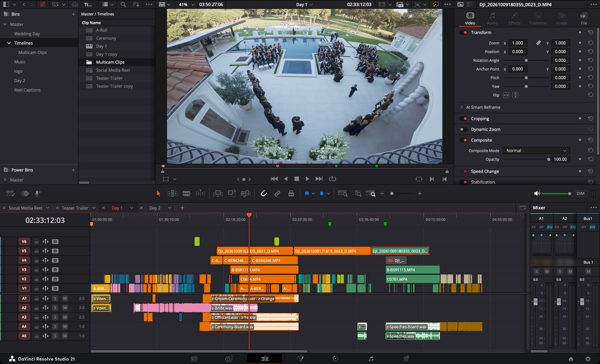Toggle timeline Snapping magnet icon

[x=264, y=193]
